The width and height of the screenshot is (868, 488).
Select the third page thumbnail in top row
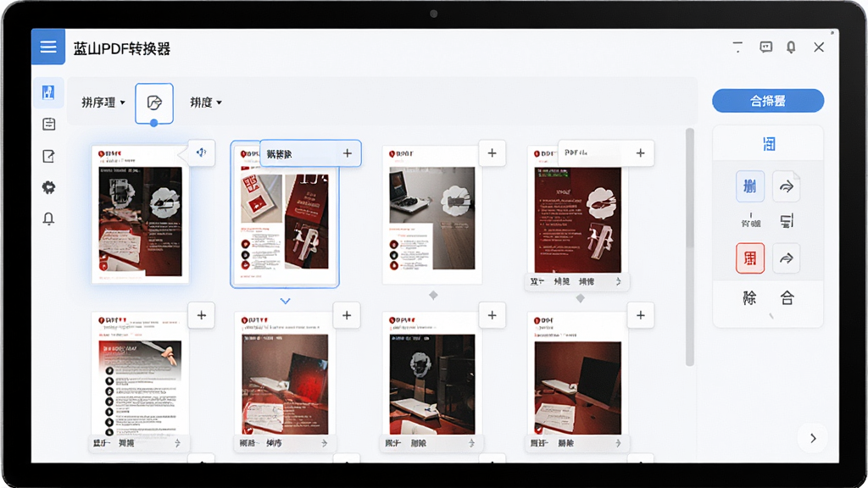431,214
